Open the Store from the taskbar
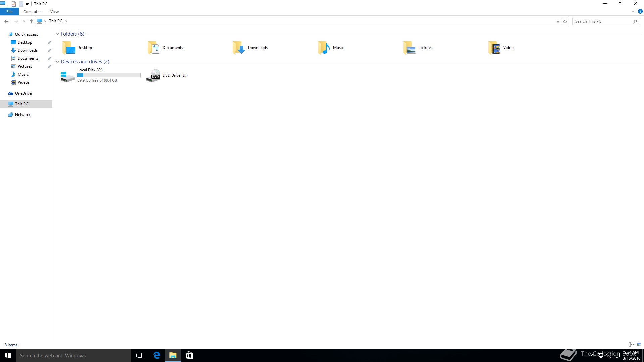Image resolution: width=644 pixels, height=362 pixels. 189,355
